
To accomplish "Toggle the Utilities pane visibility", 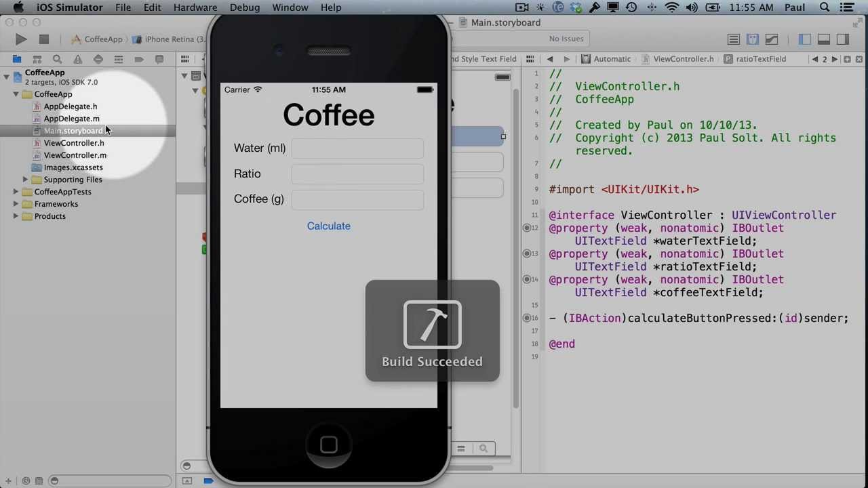I will pos(843,39).
